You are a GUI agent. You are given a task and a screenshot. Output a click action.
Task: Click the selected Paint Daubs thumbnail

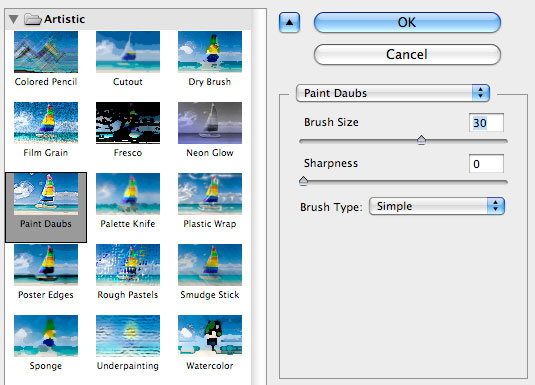click(46, 194)
